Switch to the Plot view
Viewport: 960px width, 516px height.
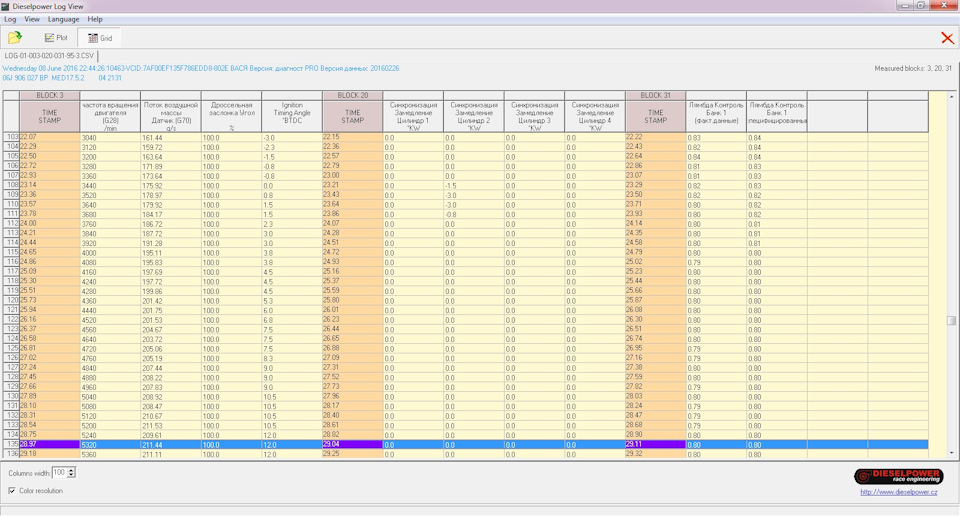(56, 37)
